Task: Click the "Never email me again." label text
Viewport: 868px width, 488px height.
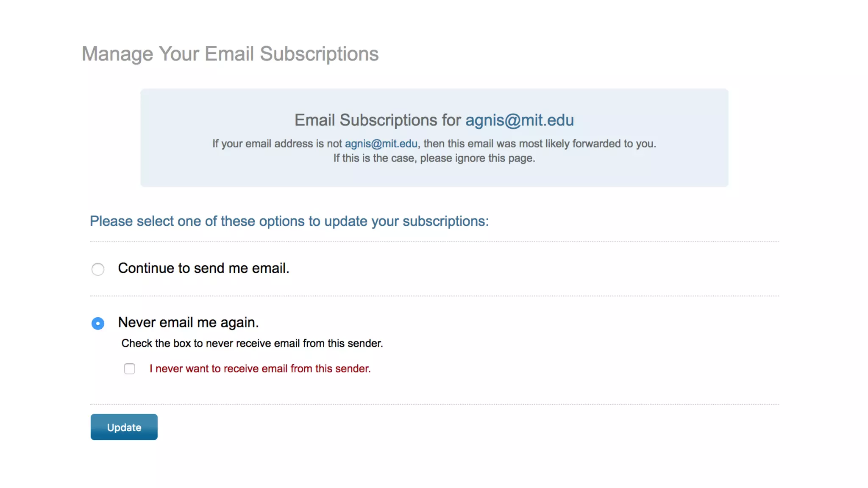Action: [x=188, y=323]
